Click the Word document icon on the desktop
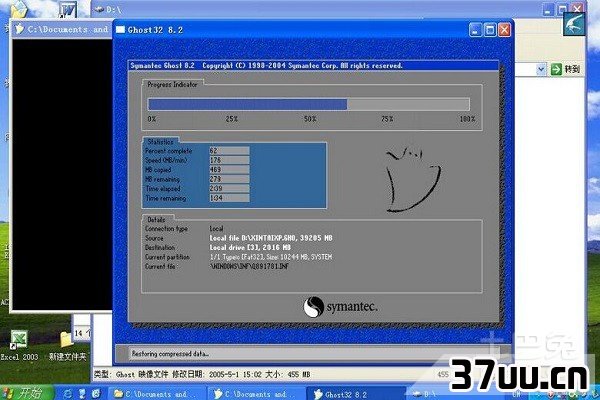 point(69,9)
